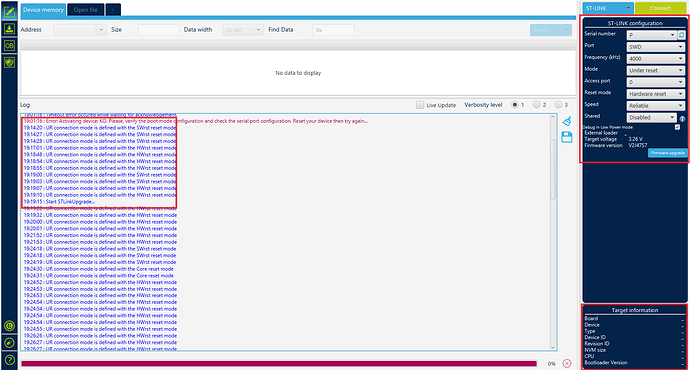Refresh the ST-LINK serial number list
This screenshot has height=370, width=690.
682,35
